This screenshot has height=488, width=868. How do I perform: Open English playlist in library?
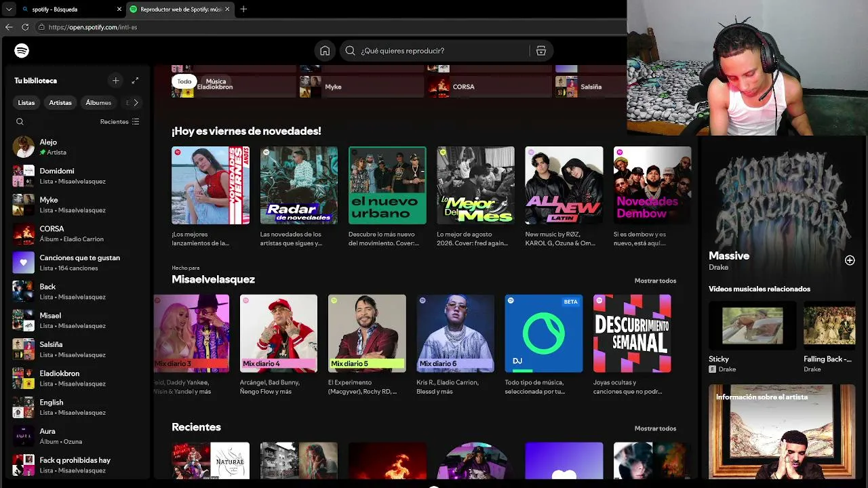pos(77,407)
